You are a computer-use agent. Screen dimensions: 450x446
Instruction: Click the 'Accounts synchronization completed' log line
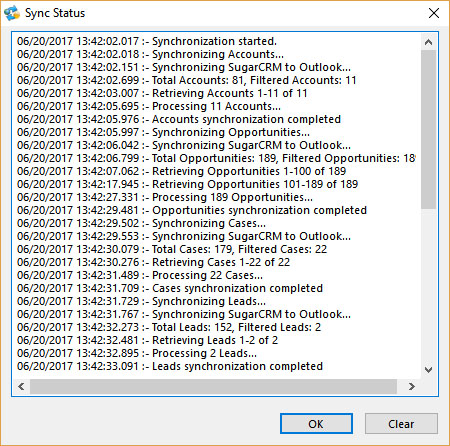[x=179, y=119]
